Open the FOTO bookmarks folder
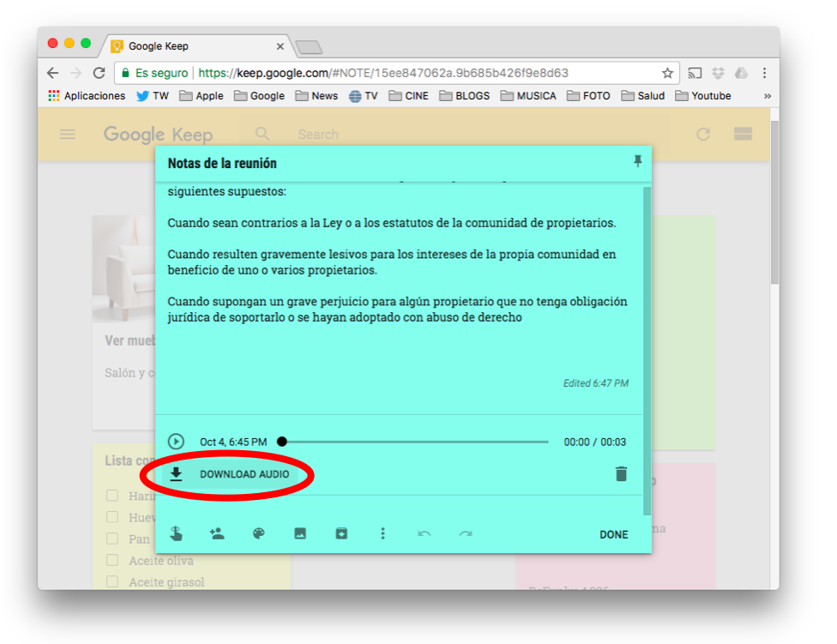This screenshot has height=644, width=837. pyautogui.click(x=588, y=96)
